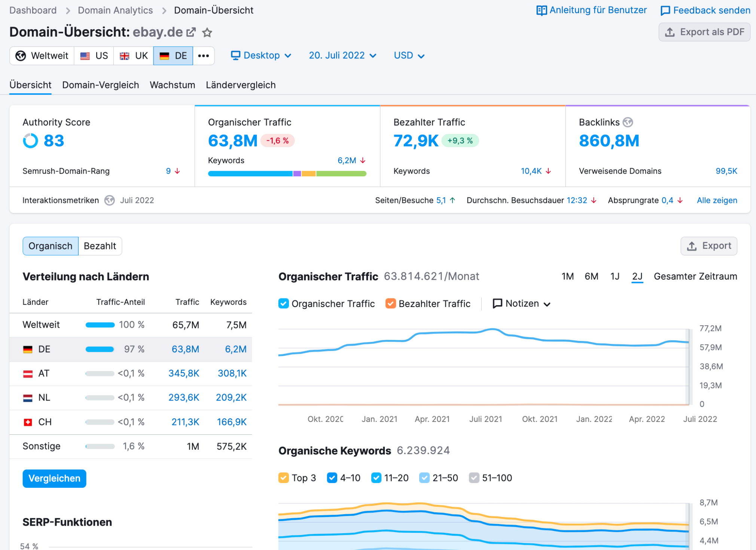
Task: Open the Wachstum tab
Action: (173, 85)
